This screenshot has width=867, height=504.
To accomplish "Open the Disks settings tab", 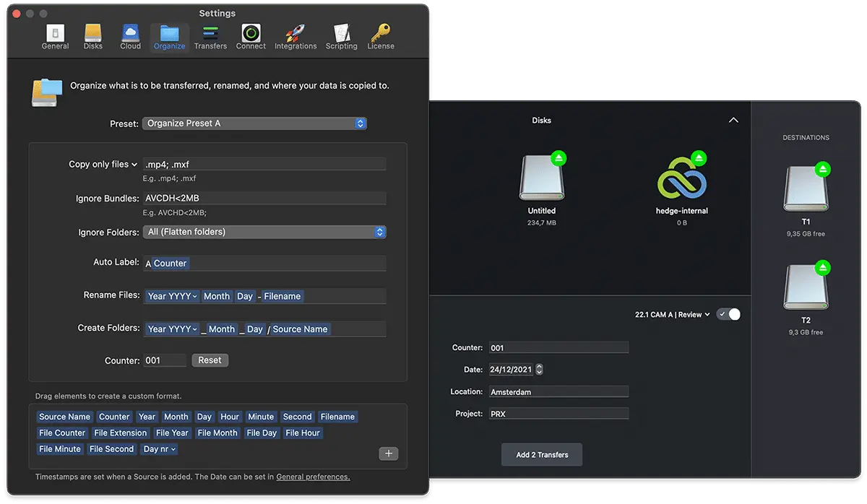I will tap(92, 37).
